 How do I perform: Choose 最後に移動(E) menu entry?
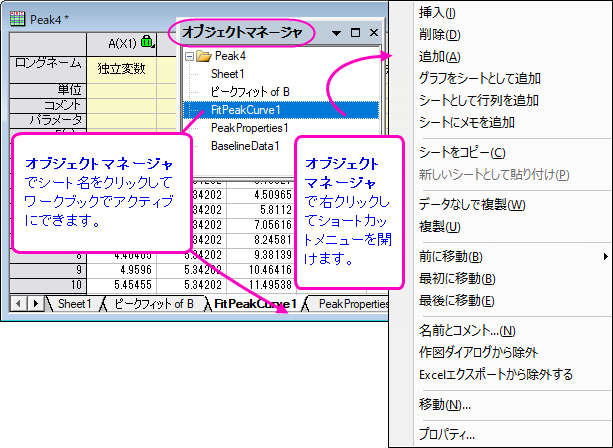tap(457, 301)
